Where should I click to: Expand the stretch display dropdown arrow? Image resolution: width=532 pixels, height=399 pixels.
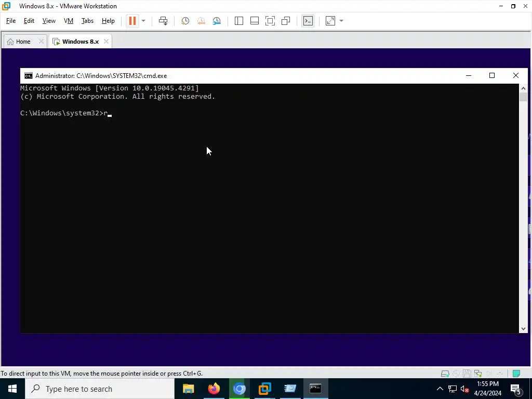click(341, 21)
